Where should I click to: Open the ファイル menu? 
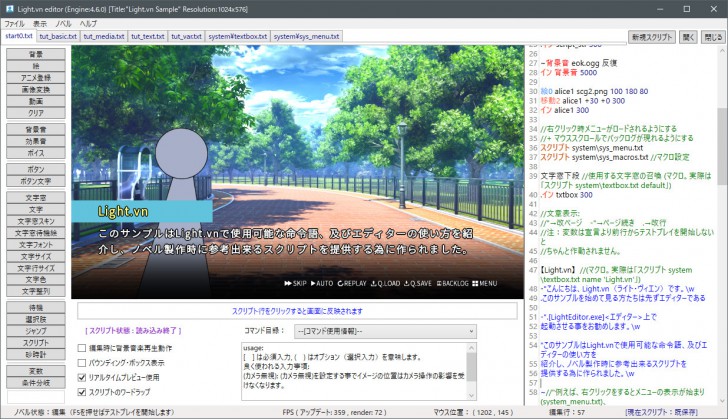point(14,24)
